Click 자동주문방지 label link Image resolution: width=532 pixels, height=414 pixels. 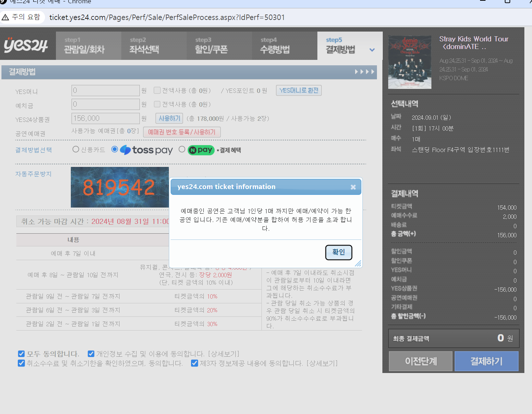[x=33, y=174]
